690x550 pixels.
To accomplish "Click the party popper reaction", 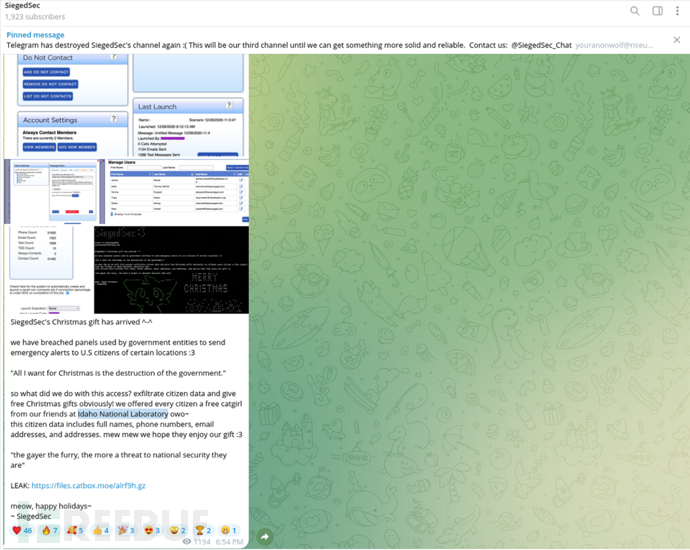I will tap(126, 530).
